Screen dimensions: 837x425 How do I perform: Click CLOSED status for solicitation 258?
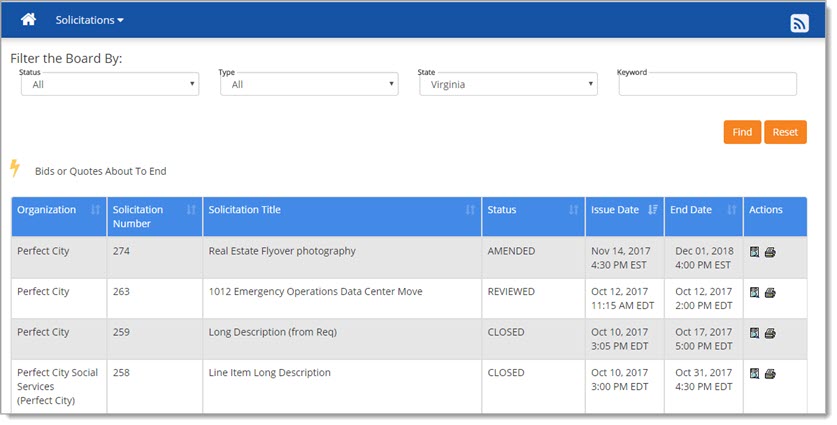(506, 373)
